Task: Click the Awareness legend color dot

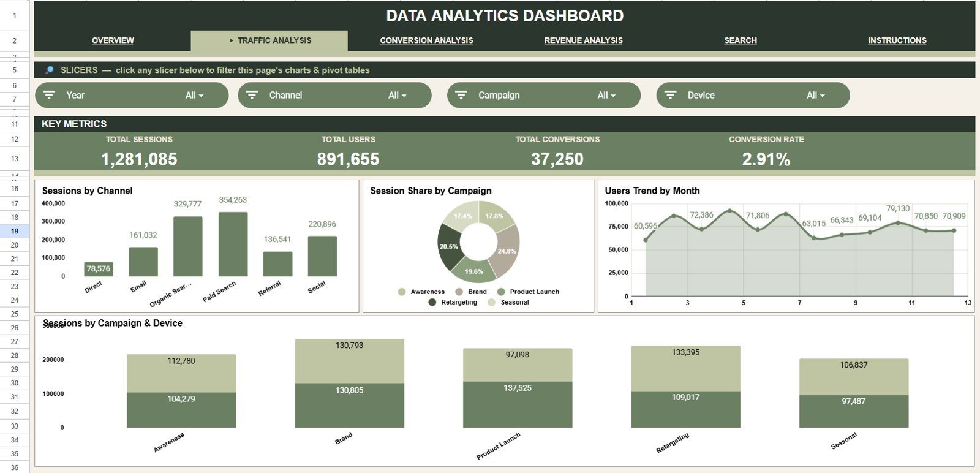Action: (x=402, y=292)
